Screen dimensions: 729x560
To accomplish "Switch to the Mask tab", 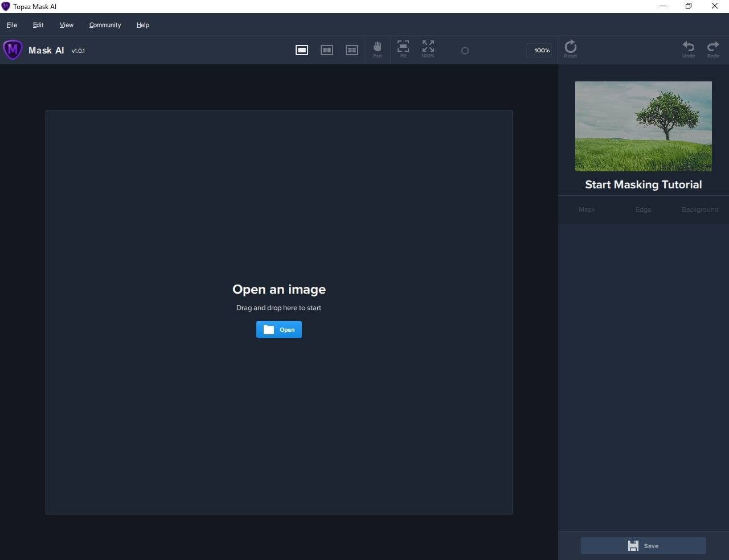I will [x=587, y=209].
